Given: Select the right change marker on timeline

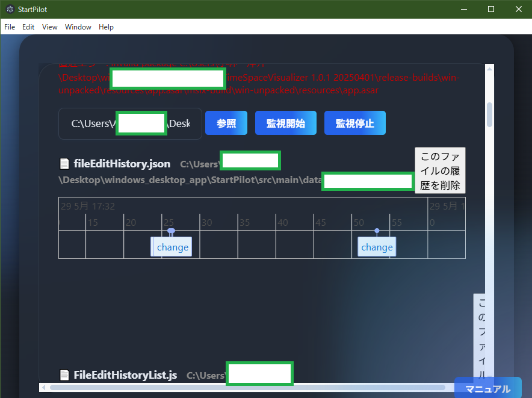Looking at the screenshot, I should pos(377,247).
